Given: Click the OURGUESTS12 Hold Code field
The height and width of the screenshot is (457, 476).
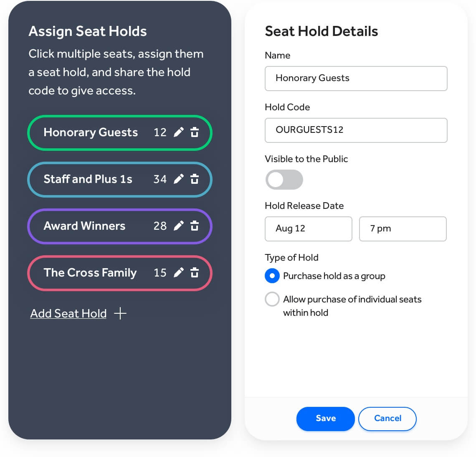Looking at the screenshot, I should point(356,130).
